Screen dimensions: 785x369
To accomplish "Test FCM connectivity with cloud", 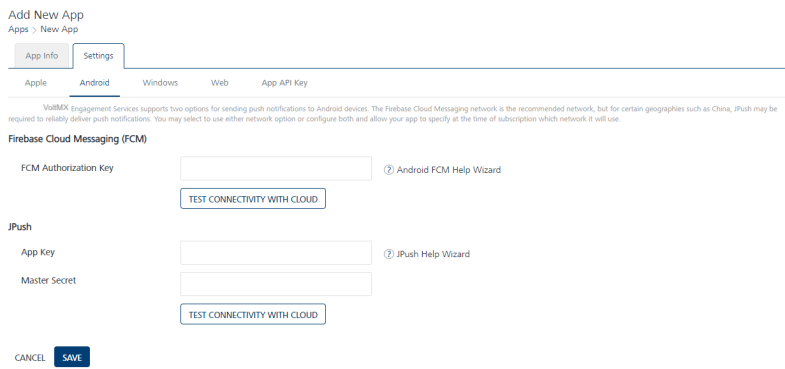I will click(x=253, y=199).
